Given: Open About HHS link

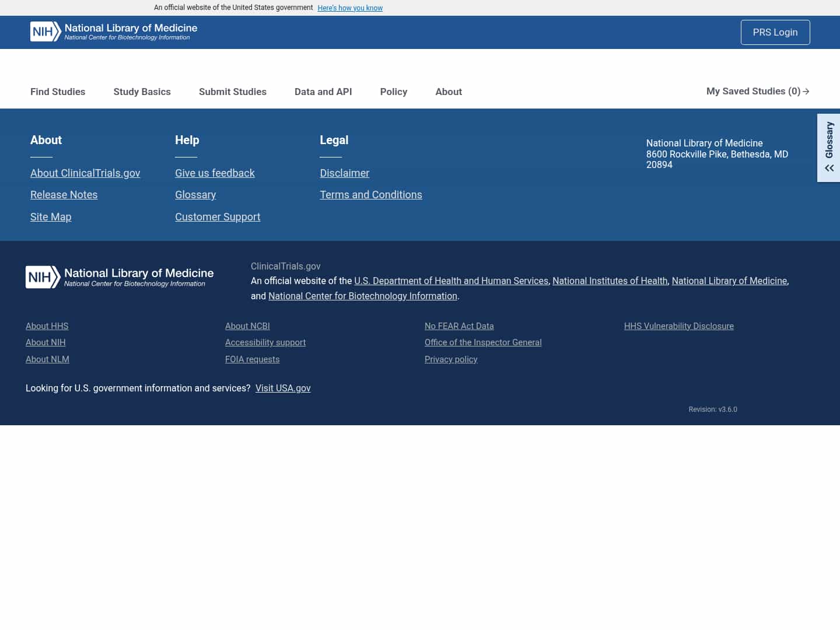Looking at the screenshot, I should [47, 325].
